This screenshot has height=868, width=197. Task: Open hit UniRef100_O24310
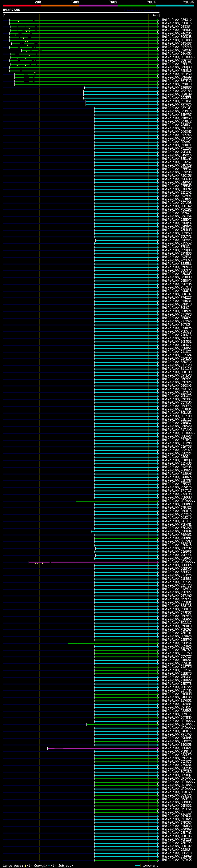[177, 20]
